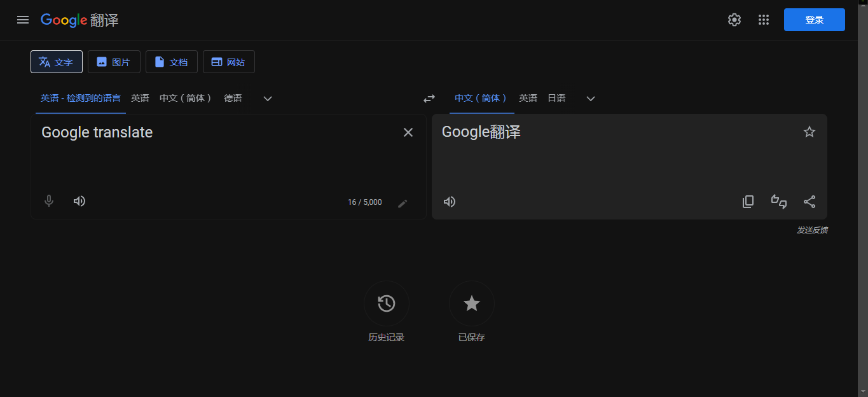This screenshot has width=868, height=397.
Task: Open 已保存 (saved translations)
Action: pos(471,303)
